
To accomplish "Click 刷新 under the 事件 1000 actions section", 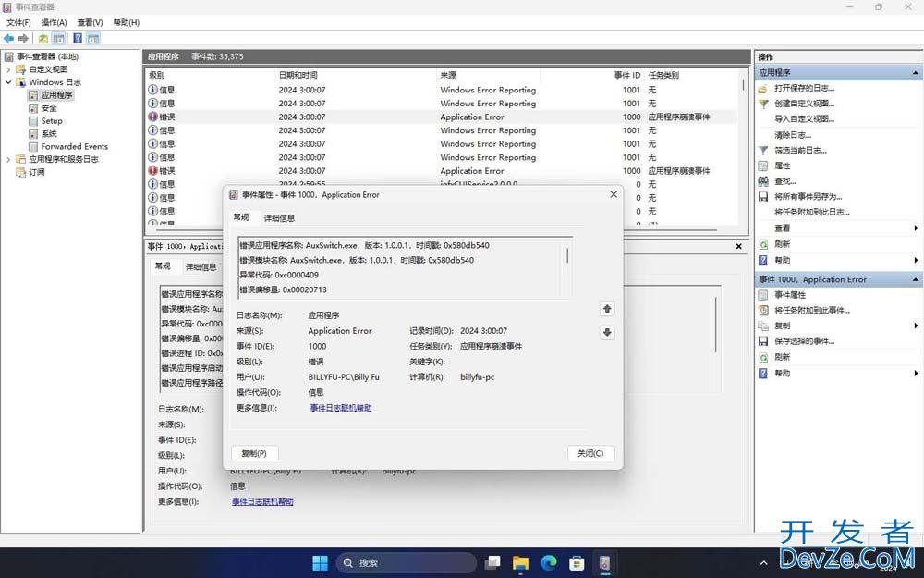I will tap(782, 357).
